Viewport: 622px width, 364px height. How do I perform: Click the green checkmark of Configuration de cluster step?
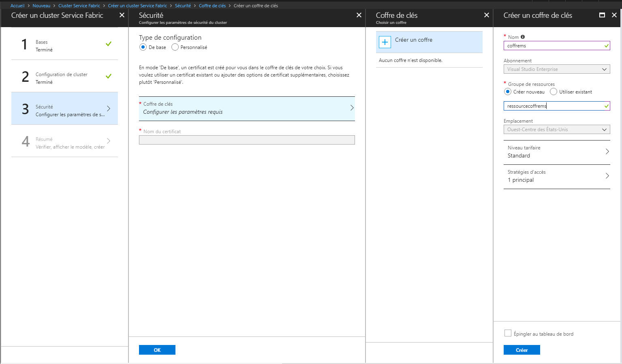(x=109, y=76)
